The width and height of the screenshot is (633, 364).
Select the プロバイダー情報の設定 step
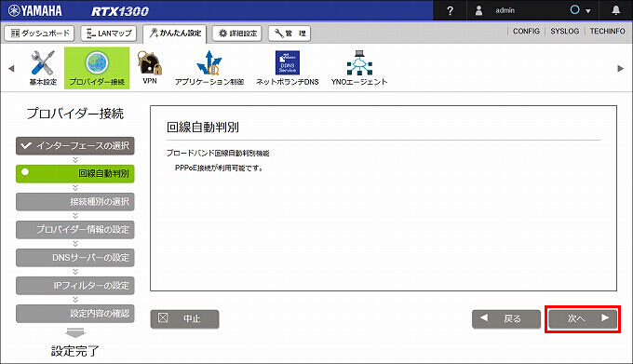75,229
